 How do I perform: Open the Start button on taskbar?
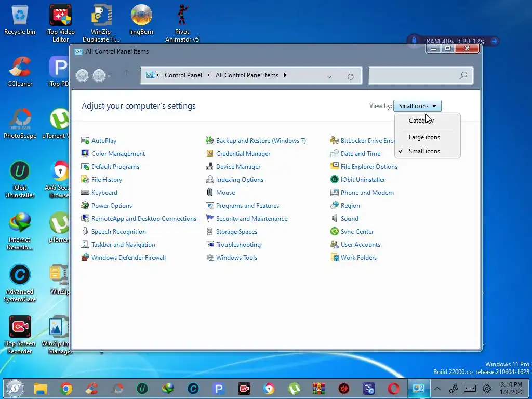pos(15,389)
